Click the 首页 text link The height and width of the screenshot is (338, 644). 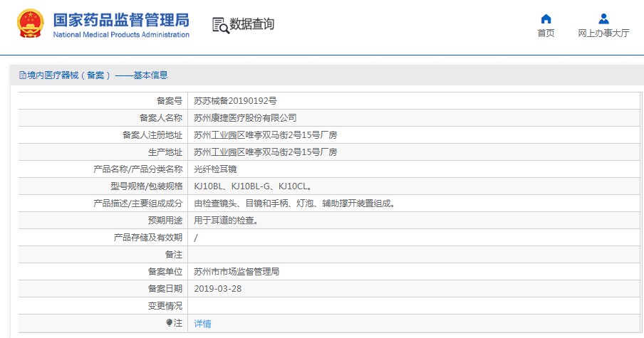pos(546,33)
